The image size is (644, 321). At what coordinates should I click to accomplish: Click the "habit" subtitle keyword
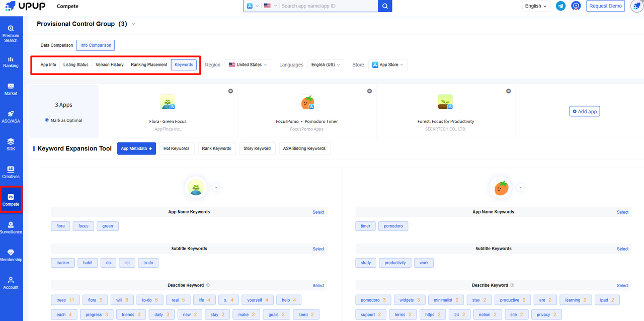[x=88, y=263]
